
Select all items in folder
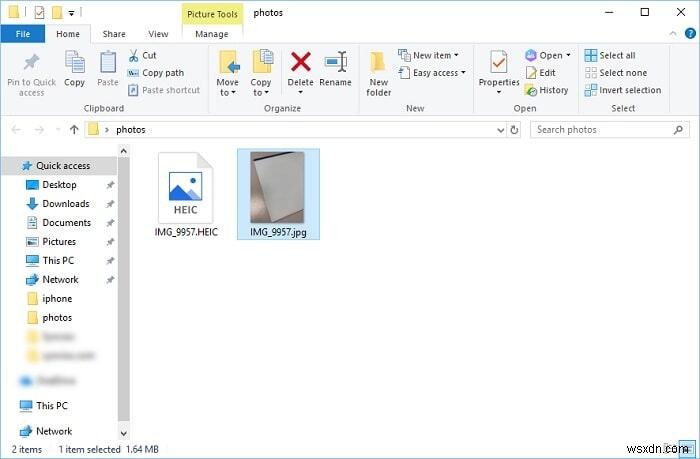click(610, 55)
